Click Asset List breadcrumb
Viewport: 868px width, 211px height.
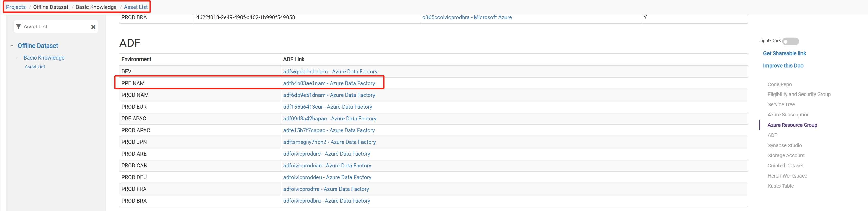coord(136,7)
